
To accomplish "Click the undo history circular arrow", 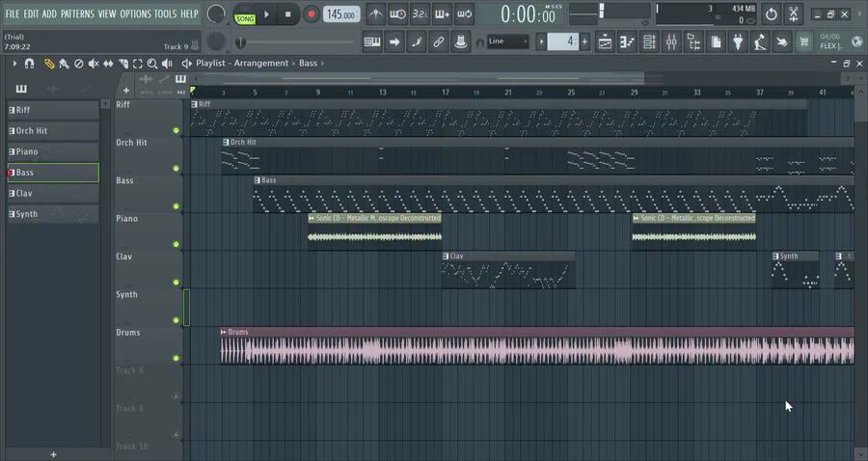I will click(x=772, y=14).
